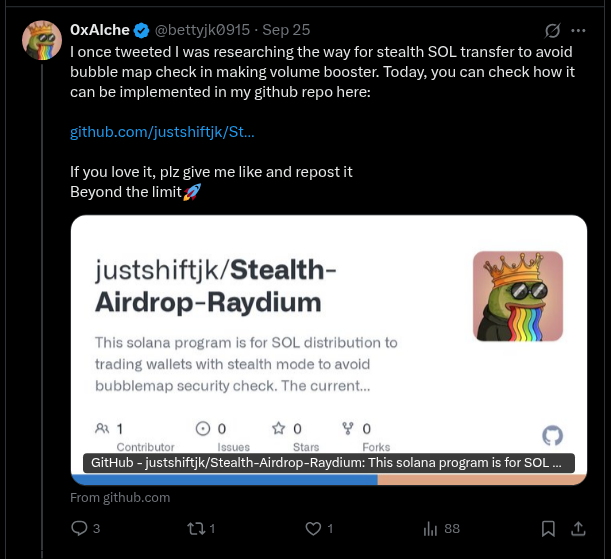Image resolution: width=611 pixels, height=559 pixels.
Task: Click the forks icon in the repo card
Action: [x=348, y=428]
